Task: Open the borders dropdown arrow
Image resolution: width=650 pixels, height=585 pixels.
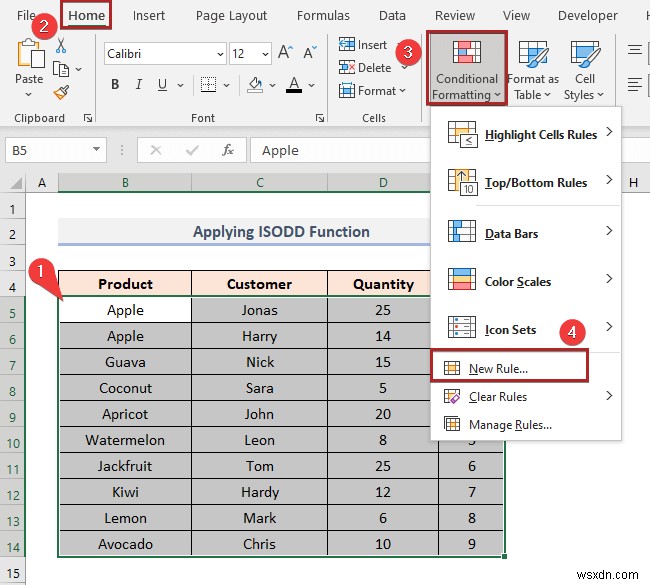Action: (x=226, y=85)
